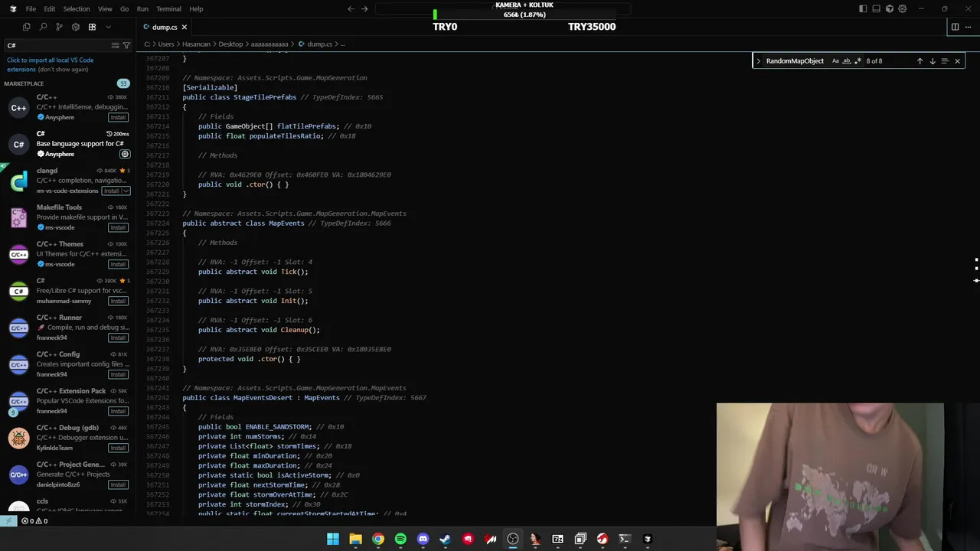Close the find widget
The height and width of the screenshot is (551, 980).
tap(957, 60)
